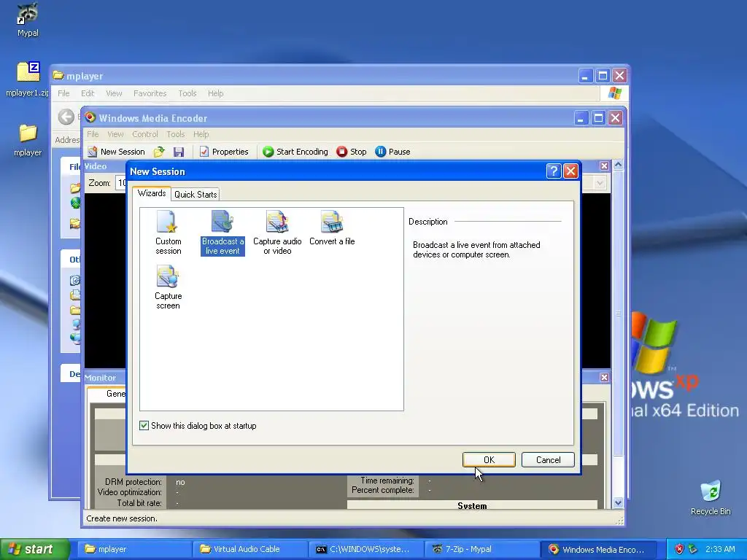747x560 pixels.
Task: Open the Windows start button
Action: [x=34, y=549]
